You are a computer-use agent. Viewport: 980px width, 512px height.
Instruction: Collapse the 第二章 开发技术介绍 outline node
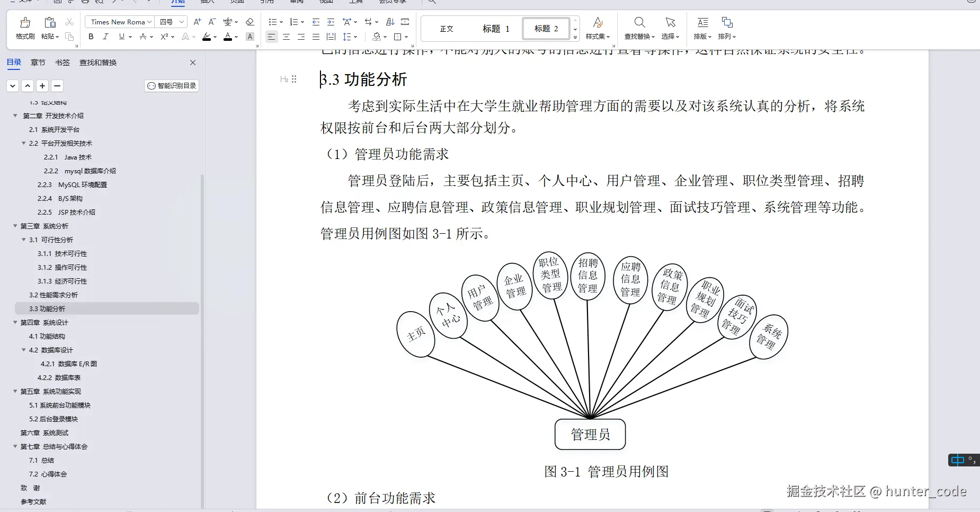(15, 116)
